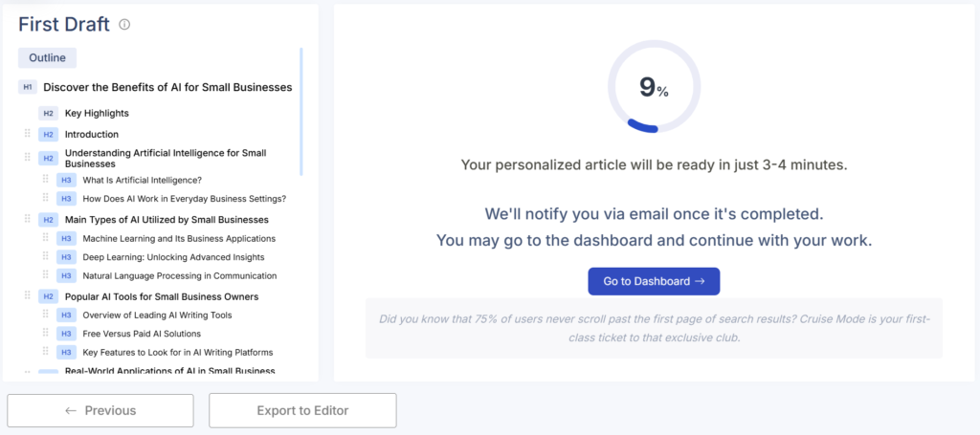Click drag handle next to What Is Artificial Intelligence?
Screen dimensions: 980x435
tap(45, 180)
